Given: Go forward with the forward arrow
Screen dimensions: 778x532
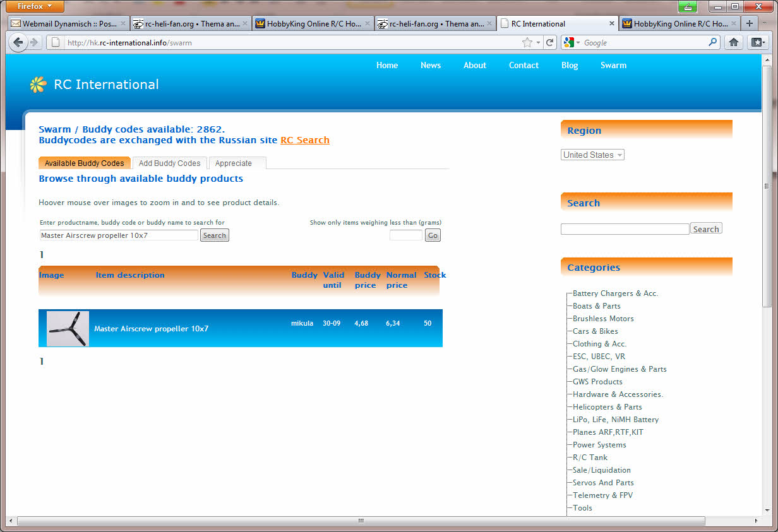Looking at the screenshot, I should tap(34, 43).
